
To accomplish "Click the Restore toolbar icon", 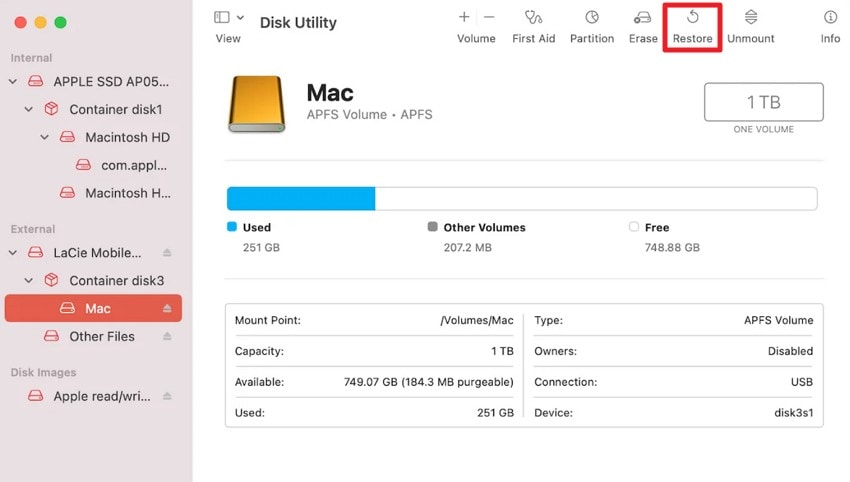I will pyautogui.click(x=692, y=17).
